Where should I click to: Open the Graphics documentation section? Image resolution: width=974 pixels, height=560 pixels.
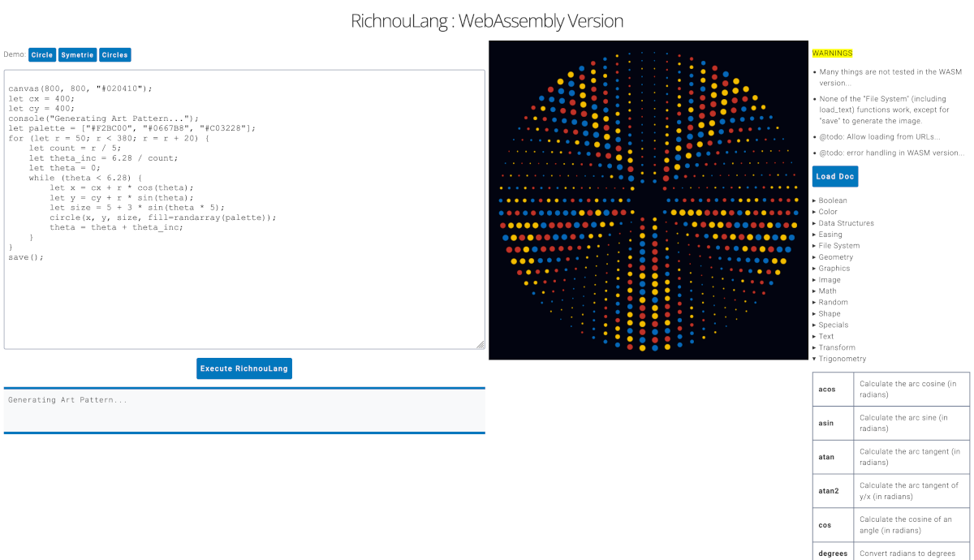pos(834,269)
